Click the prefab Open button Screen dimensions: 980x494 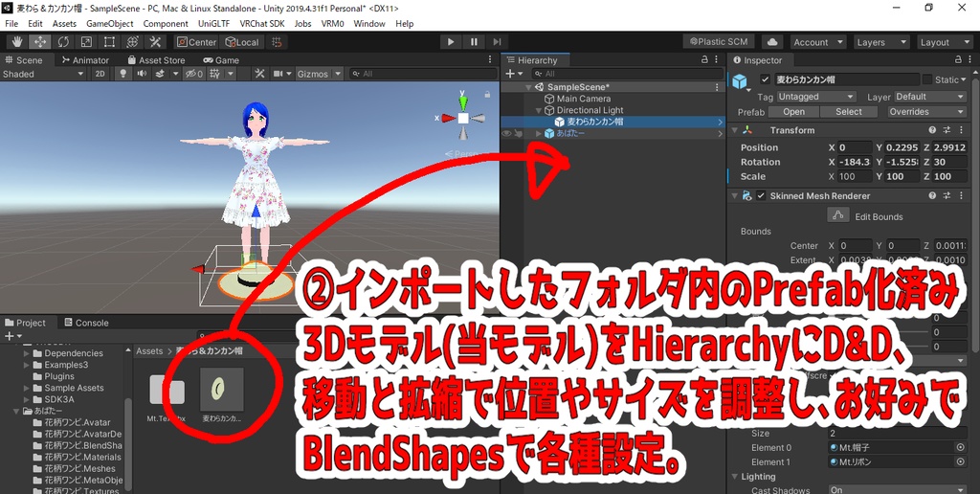[x=793, y=111]
